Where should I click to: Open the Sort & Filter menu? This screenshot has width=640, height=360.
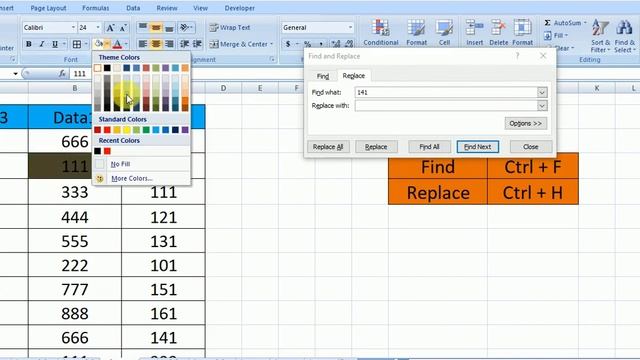coord(600,36)
